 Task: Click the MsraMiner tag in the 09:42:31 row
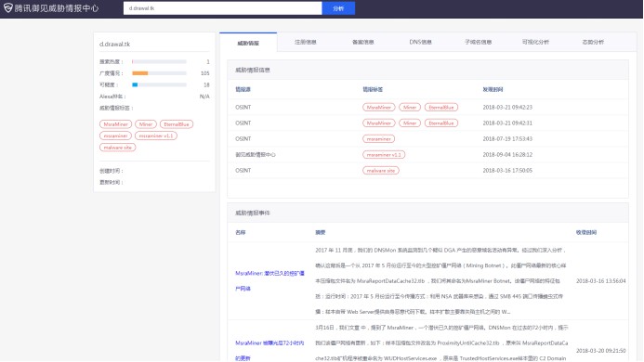click(x=378, y=123)
